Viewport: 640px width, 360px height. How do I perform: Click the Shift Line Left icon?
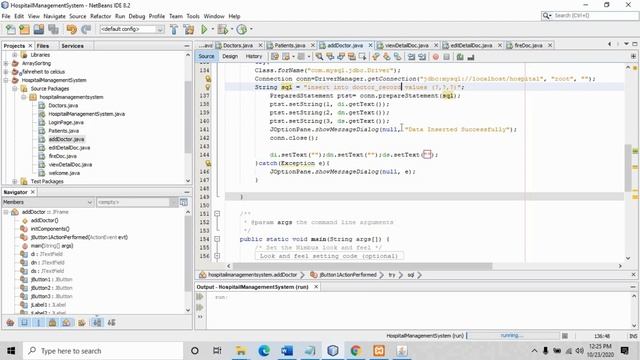point(411,57)
